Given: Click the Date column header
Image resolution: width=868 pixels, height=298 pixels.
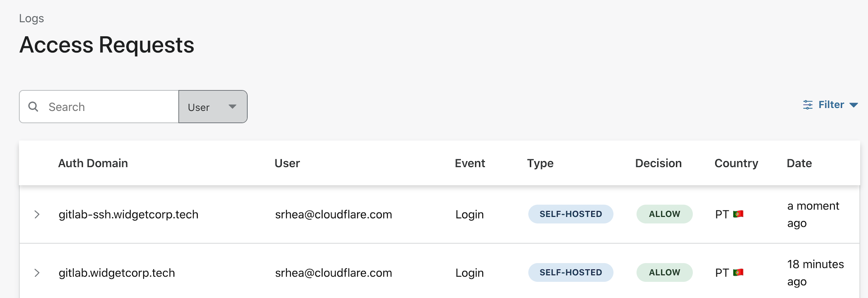Looking at the screenshot, I should click(x=799, y=163).
